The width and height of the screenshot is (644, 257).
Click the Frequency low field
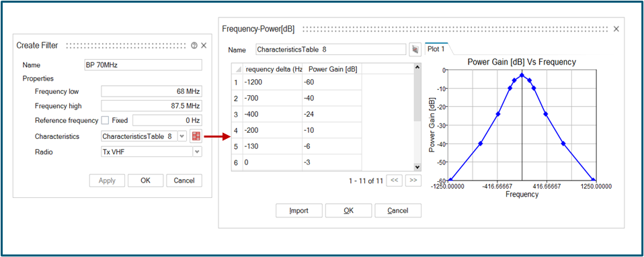pos(151,91)
